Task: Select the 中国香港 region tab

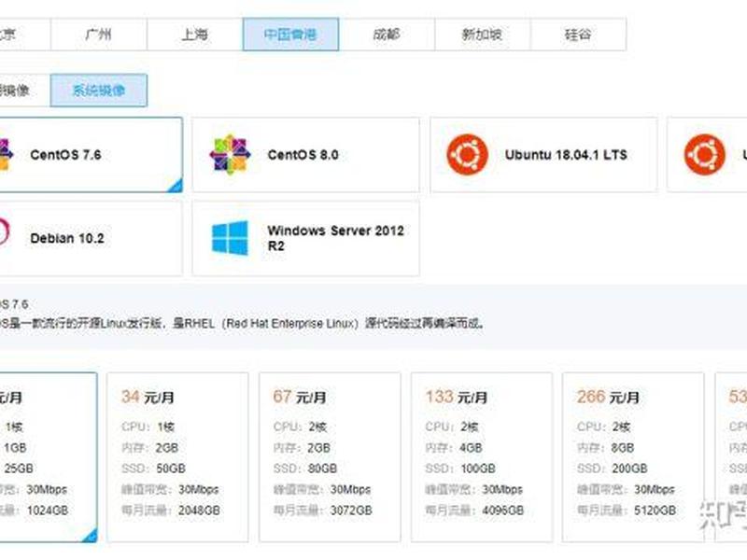Action: click(290, 35)
